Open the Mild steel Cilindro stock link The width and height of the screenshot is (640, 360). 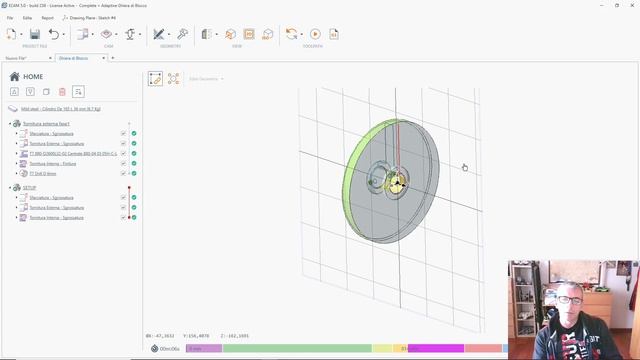(x=61, y=109)
